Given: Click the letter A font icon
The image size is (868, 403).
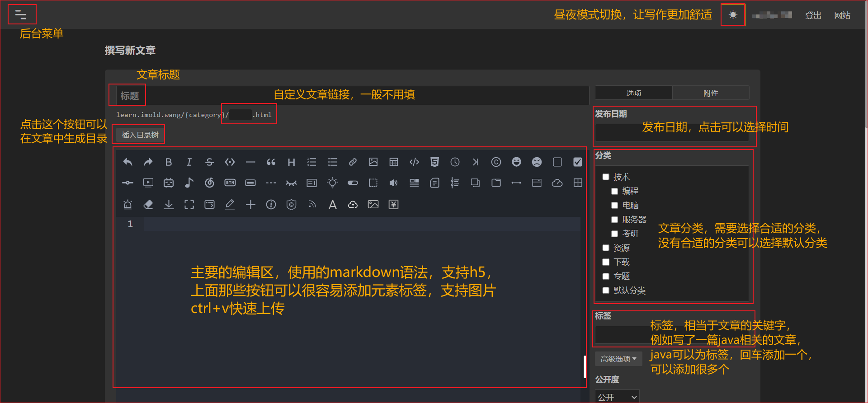Looking at the screenshot, I should tap(332, 205).
